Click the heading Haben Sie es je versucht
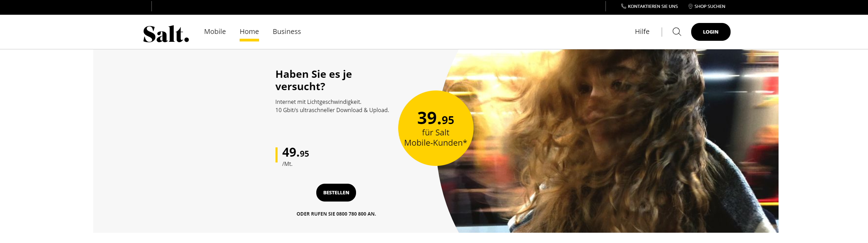The width and height of the screenshot is (868, 243). [x=314, y=80]
